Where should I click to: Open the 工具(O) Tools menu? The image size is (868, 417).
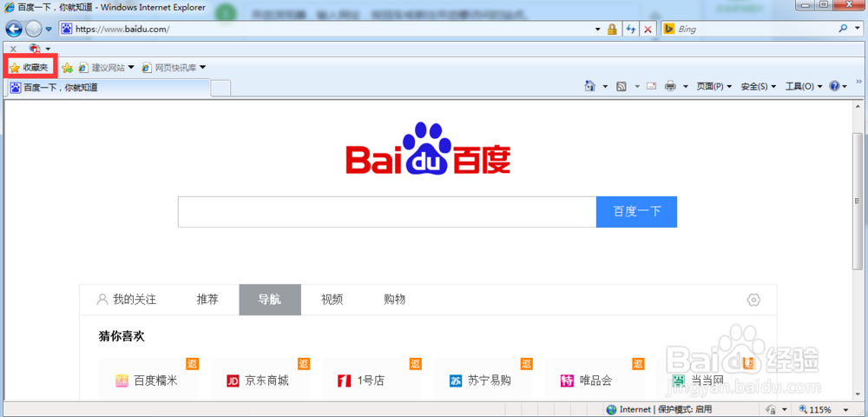coord(804,86)
